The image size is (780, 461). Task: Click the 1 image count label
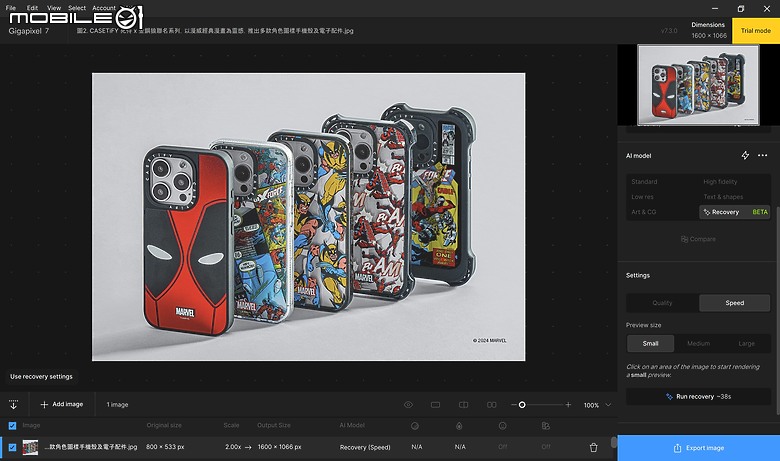[x=117, y=404]
